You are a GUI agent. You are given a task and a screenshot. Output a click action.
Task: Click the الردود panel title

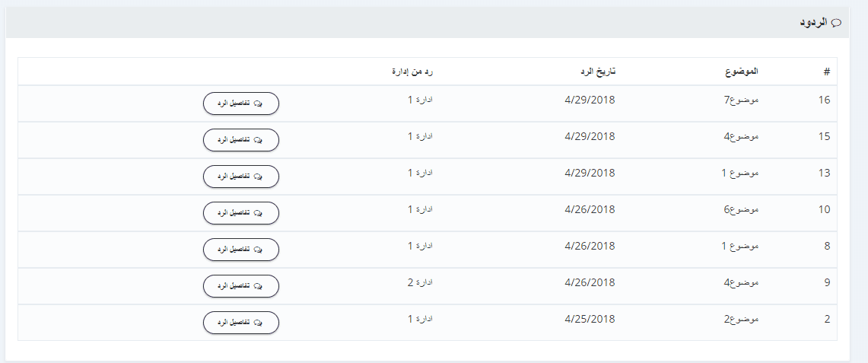click(x=814, y=23)
